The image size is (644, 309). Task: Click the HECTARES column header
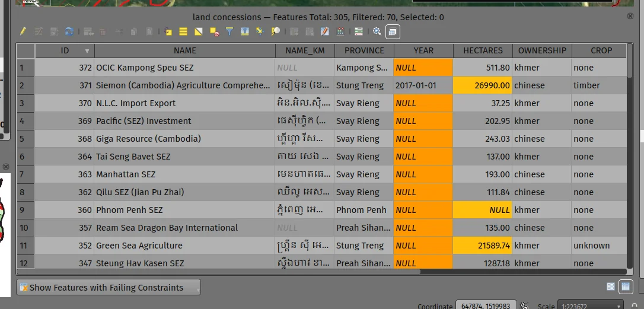point(483,51)
